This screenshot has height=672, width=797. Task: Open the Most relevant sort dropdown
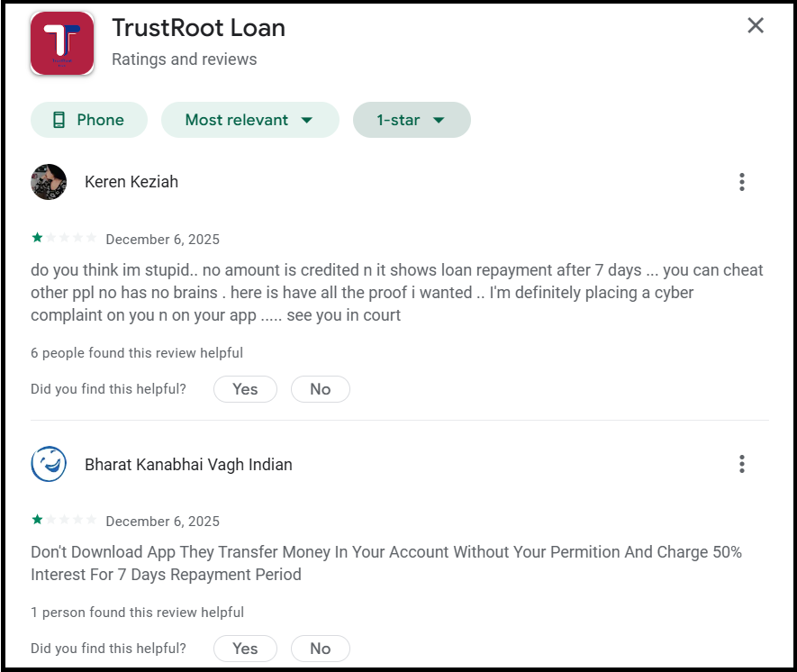pyautogui.click(x=249, y=119)
